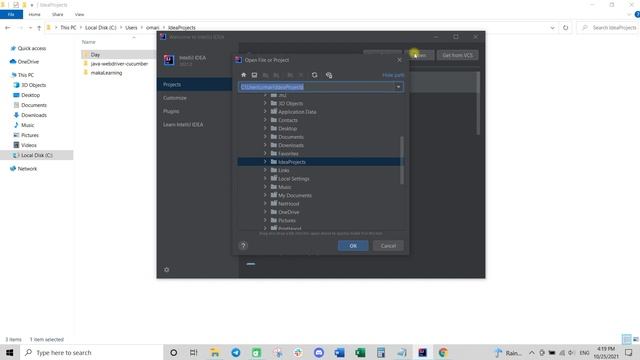Screen dimensions: 640x360
Task: Select the Links folder in dialog tree
Action: tap(284, 170)
